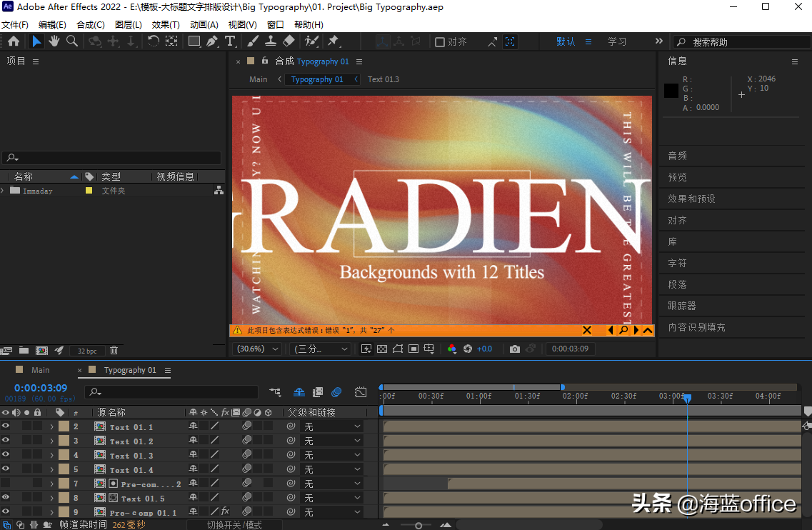Open the resolution 三分 dropdown
The height and width of the screenshot is (530, 812).
(320, 349)
